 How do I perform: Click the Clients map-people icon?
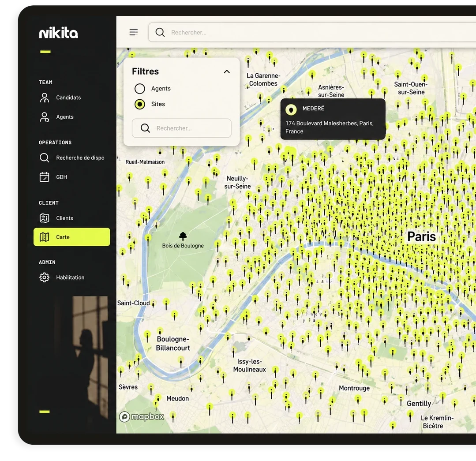44,218
